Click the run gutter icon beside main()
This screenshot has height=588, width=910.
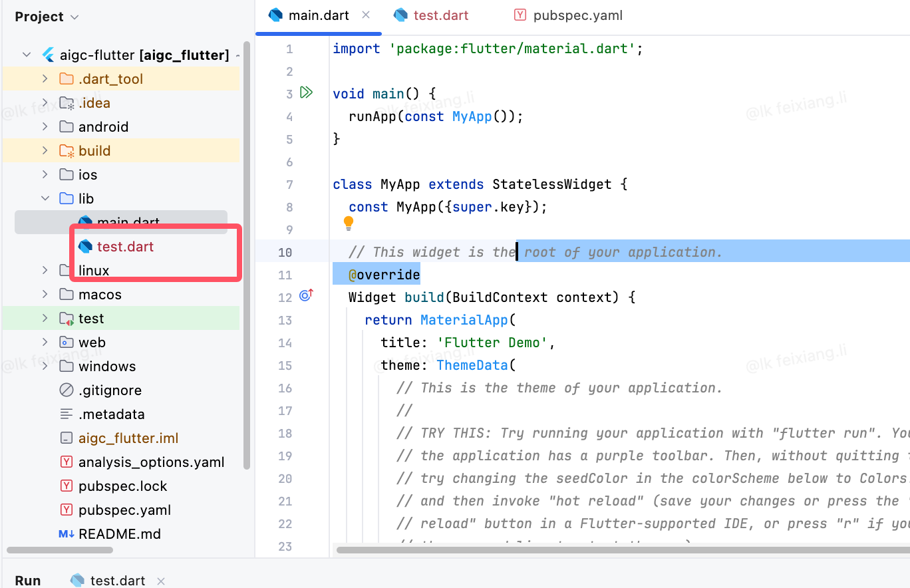point(306,92)
